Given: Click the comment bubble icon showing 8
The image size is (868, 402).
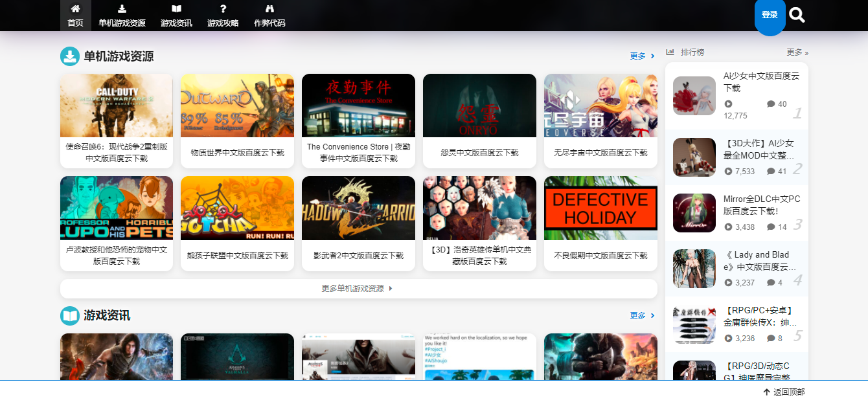Looking at the screenshot, I should pyautogui.click(x=771, y=339).
